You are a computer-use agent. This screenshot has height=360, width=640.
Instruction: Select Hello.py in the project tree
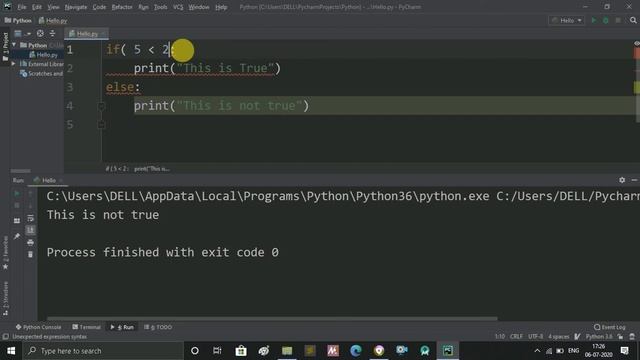click(x=44, y=55)
